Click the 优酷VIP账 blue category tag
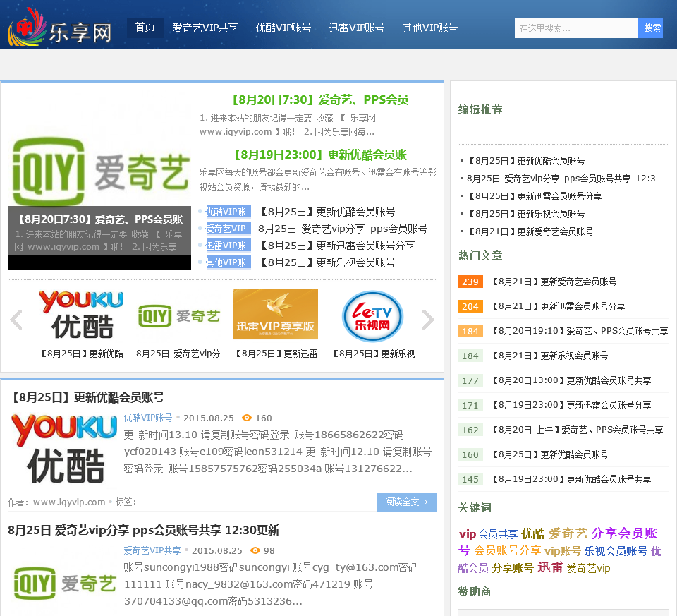 (228, 212)
